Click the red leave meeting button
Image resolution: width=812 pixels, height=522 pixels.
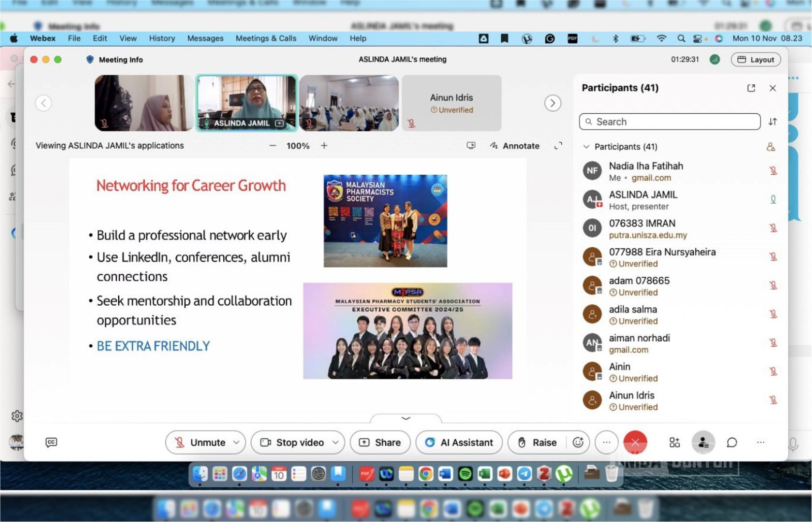click(x=635, y=442)
